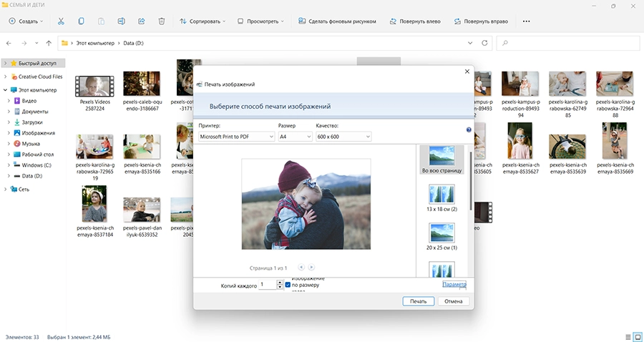
Task: Open the Сортировать sort menu
Action: coord(203,21)
